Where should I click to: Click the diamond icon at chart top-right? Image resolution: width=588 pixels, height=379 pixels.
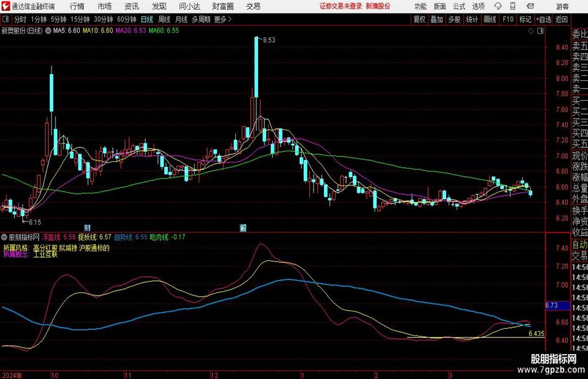coord(531,31)
